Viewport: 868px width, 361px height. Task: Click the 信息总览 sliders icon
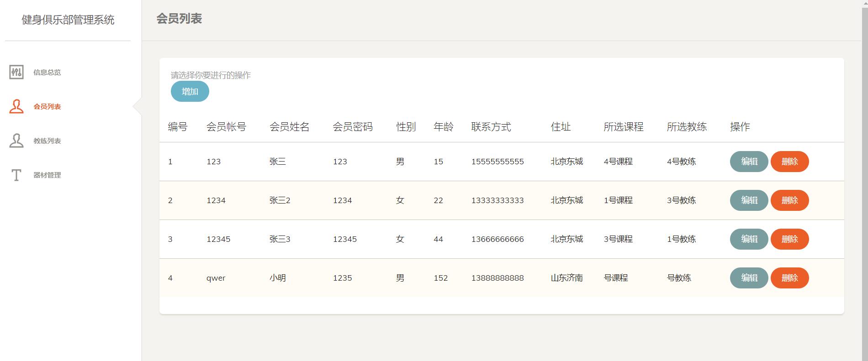(x=16, y=72)
